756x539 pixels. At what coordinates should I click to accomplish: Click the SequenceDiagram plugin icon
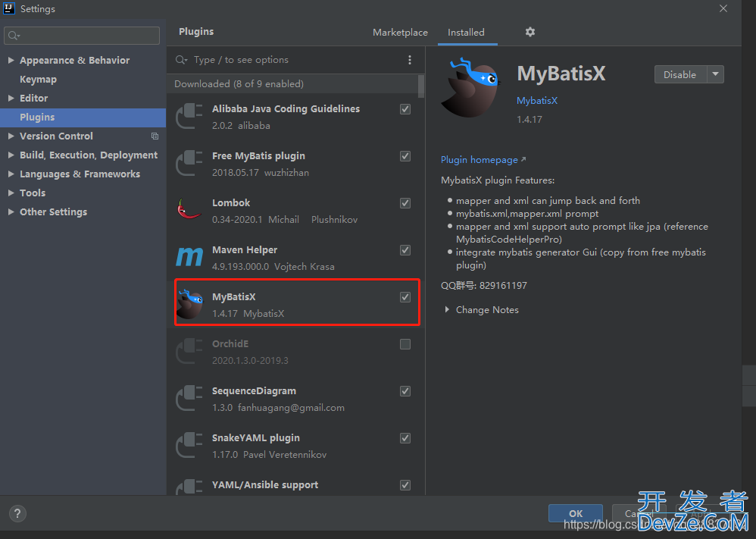point(189,399)
